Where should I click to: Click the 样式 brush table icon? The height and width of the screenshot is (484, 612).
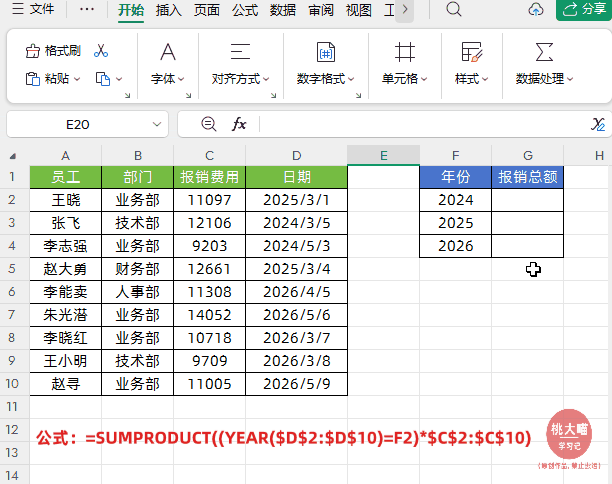(x=471, y=52)
